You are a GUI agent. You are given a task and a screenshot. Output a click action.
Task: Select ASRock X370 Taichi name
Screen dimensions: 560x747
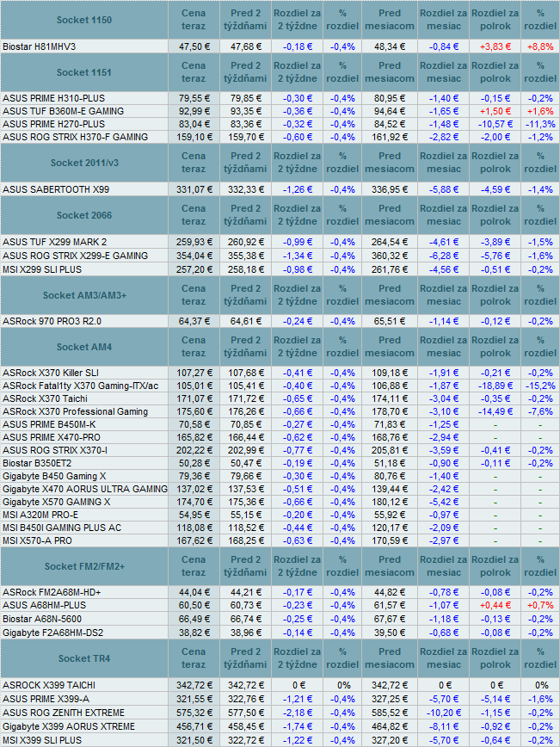tap(45, 398)
